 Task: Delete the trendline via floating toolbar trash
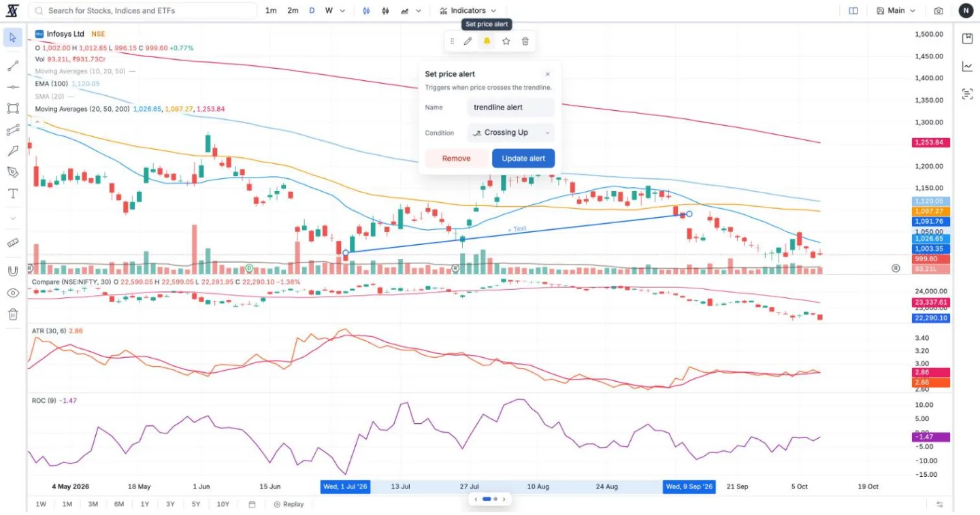[x=525, y=41]
